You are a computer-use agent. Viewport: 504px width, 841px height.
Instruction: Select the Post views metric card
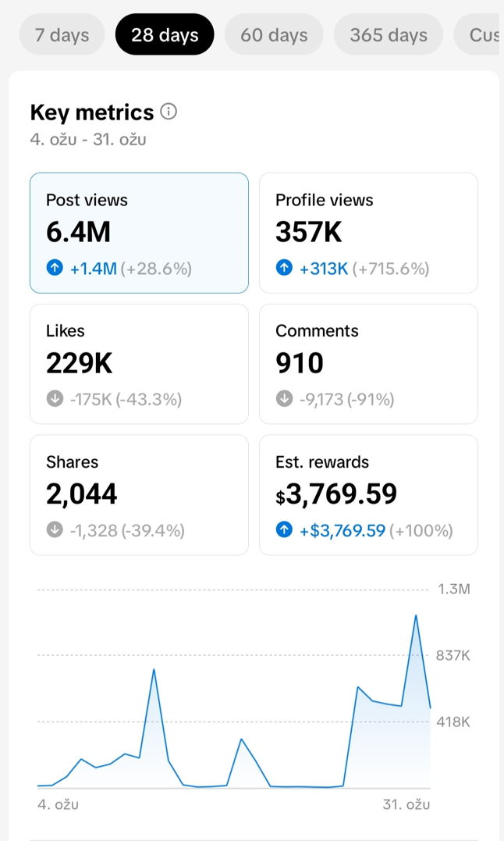[x=139, y=233]
